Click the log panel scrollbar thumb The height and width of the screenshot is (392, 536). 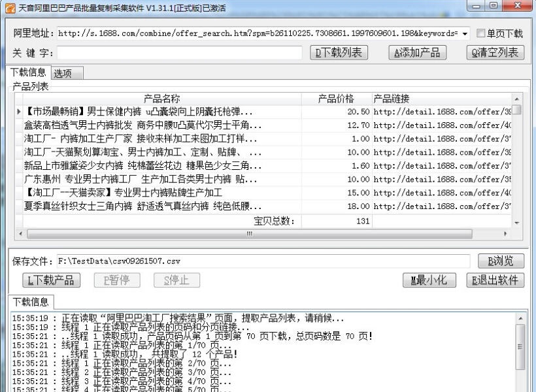click(x=520, y=346)
